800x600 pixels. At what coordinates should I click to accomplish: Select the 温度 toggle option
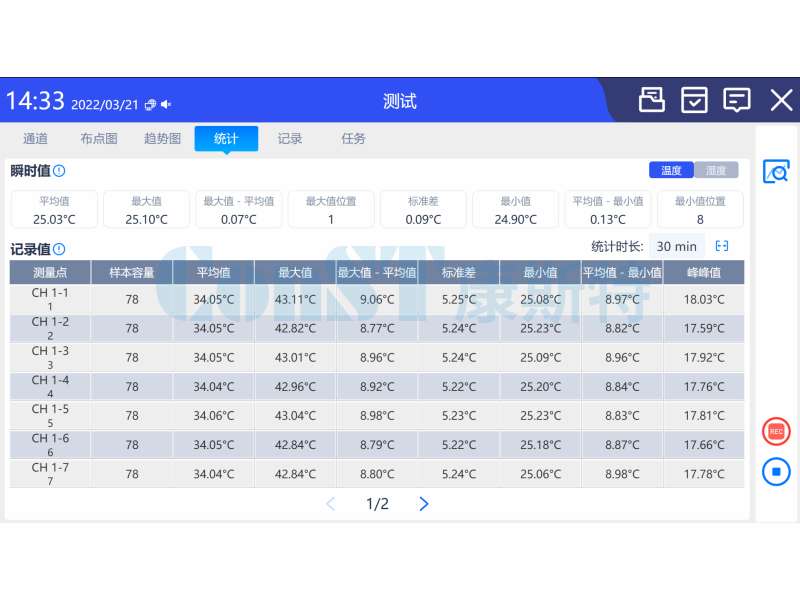click(x=671, y=170)
